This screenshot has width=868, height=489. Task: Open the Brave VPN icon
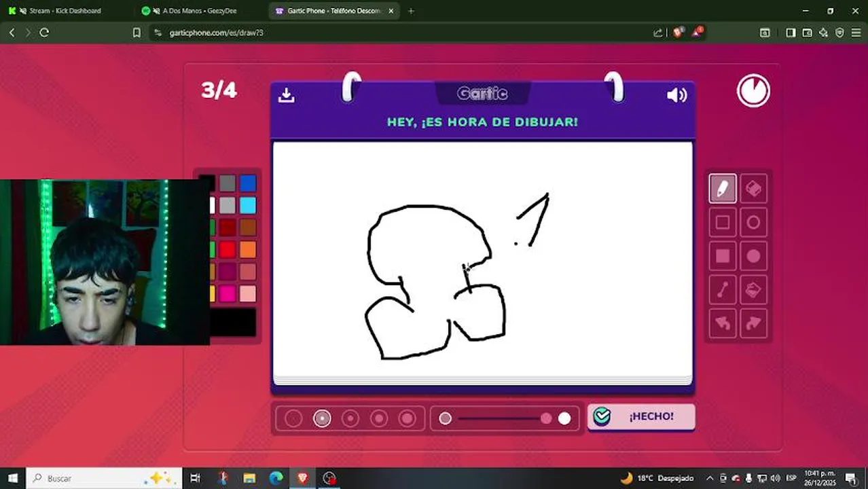(839, 33)
